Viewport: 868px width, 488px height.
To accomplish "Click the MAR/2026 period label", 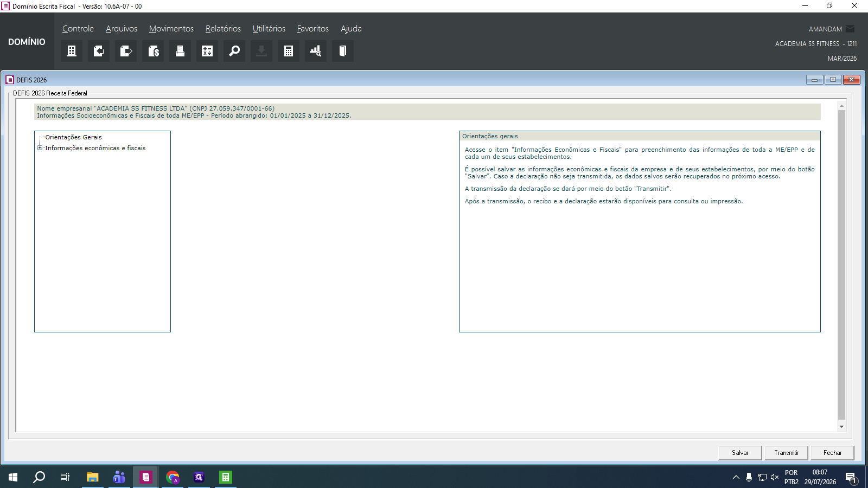I will [x=843, y=59].
